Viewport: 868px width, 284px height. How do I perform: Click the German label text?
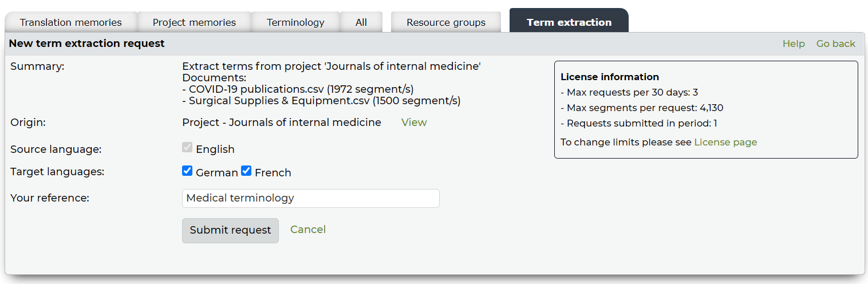[x=216, y=172]
